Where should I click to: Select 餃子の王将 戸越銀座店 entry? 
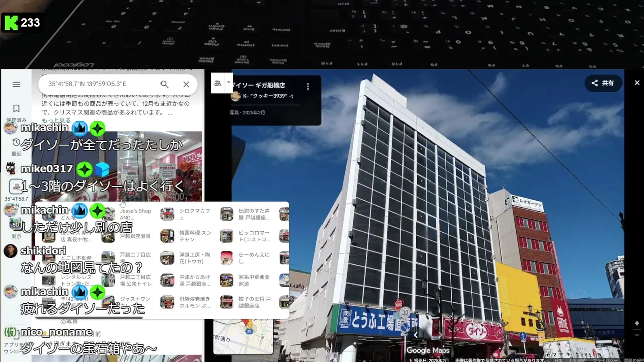pyautogui.click(x=247, y=302)
